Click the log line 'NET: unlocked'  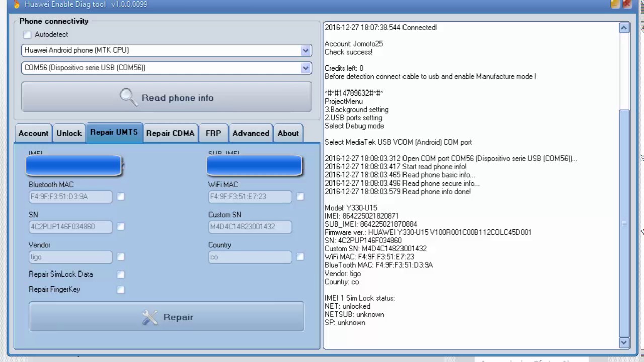347,306
